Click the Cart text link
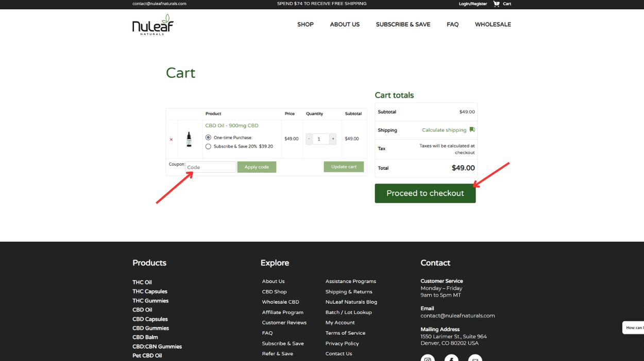The image size is (644, 361). (507, 4)
